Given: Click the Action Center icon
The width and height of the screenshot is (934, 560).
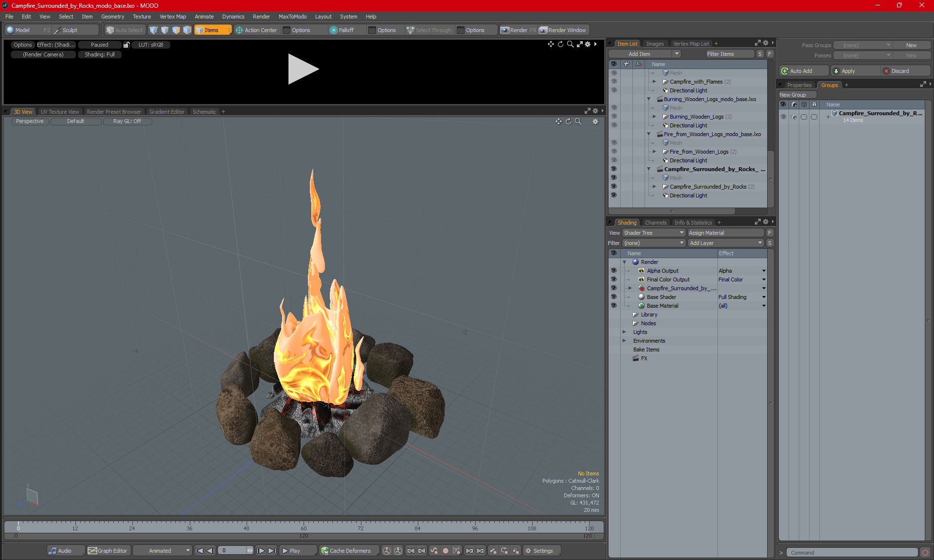Looking at the screenshot, I should (x=239, y=30).
